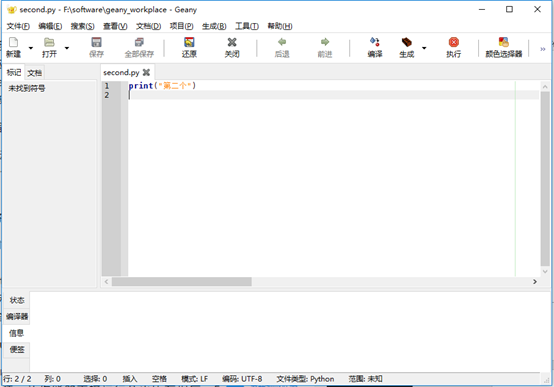Click the status bar text '插入'

coord(130,379)
